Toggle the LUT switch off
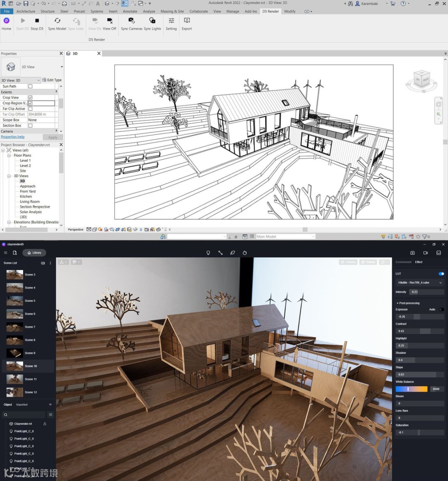 [x=441, y=274]
